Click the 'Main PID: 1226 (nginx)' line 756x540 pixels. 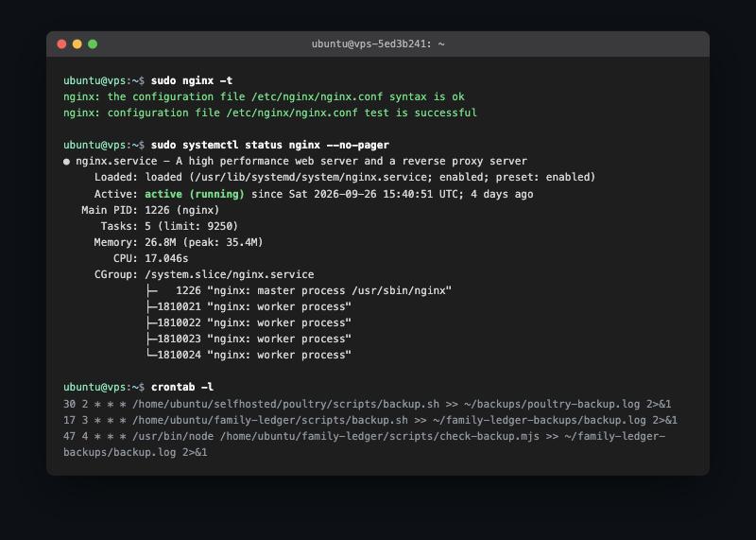click(150, 210)
